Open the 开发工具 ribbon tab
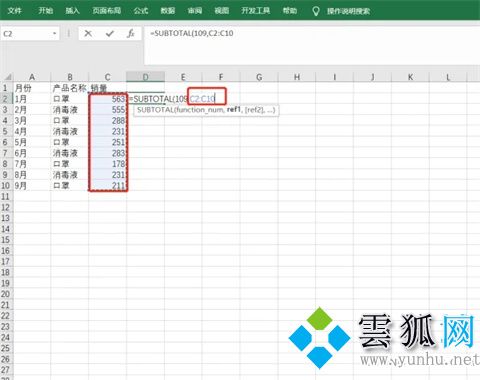 click(256, 11)
